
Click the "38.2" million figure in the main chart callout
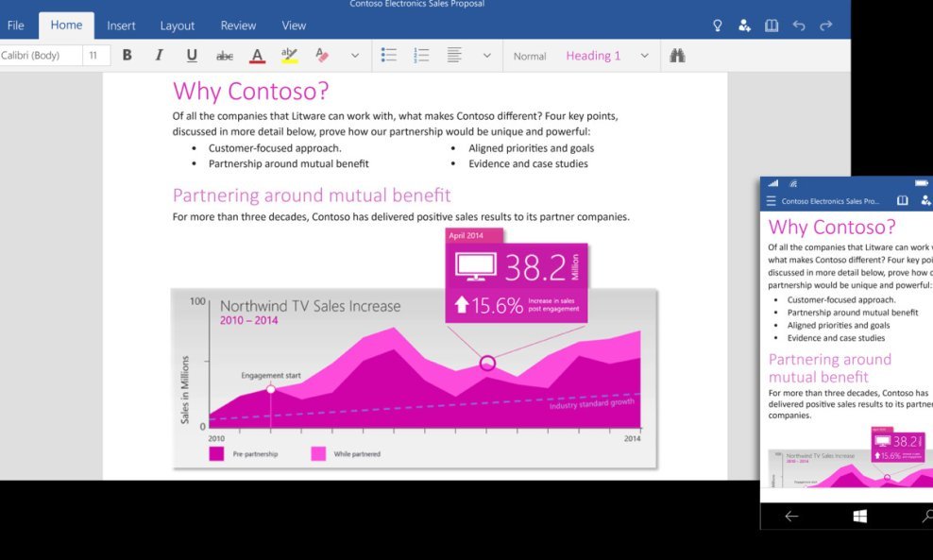pyautogui.click(x=534, y=268)
